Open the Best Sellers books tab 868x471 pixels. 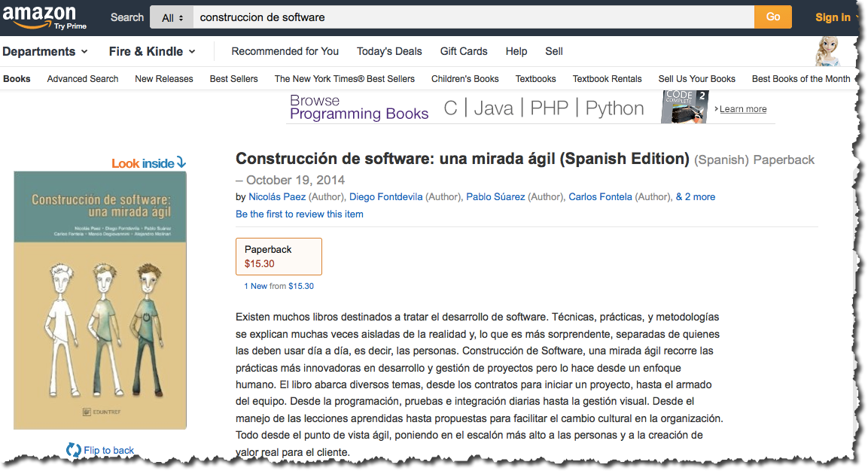tap(233, 79)
